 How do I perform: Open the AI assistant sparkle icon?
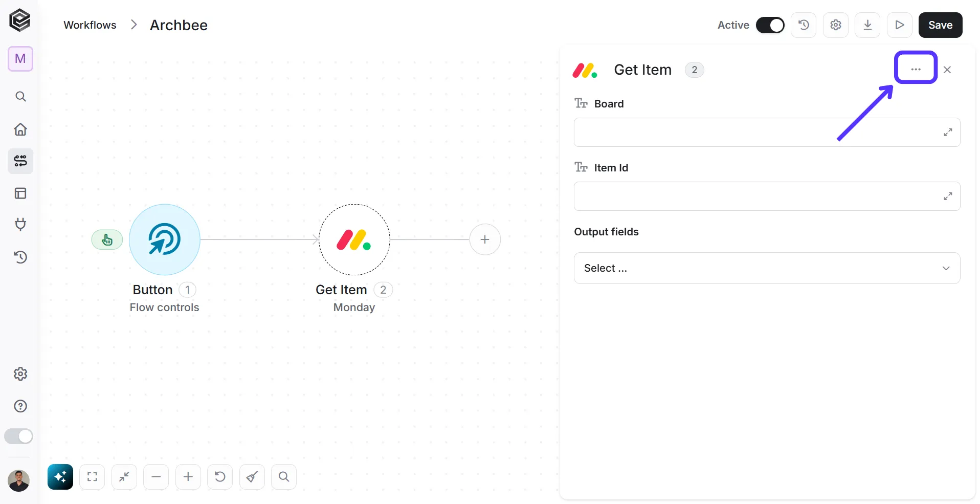[x=60, y=477]
